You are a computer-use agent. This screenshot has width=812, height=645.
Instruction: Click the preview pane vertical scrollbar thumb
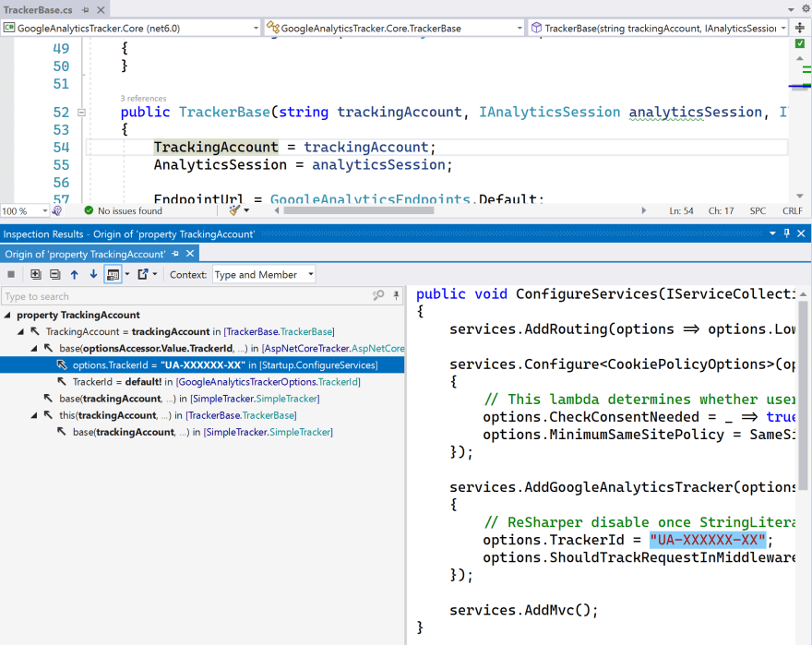[803, 397]
